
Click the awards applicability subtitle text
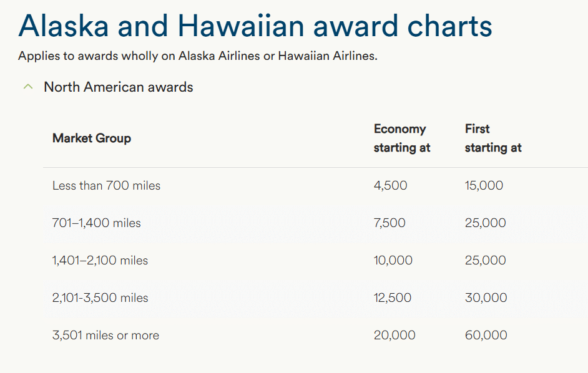(198, 56)
